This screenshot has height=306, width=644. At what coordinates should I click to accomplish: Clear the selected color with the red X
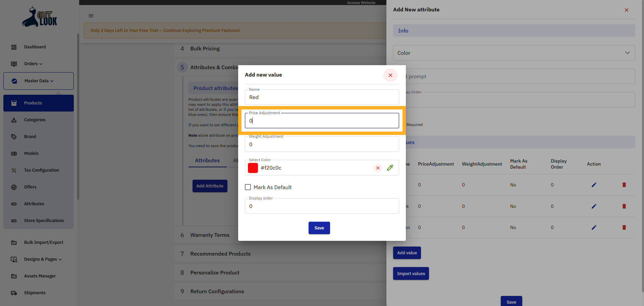point(378,168)
